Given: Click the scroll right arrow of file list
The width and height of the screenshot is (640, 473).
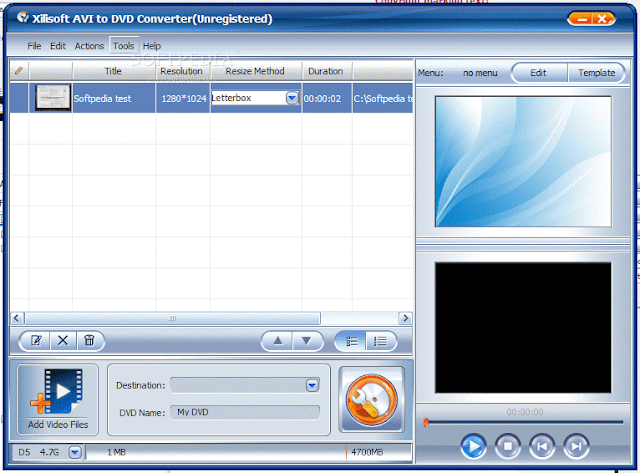Looking at the screenshot, I should tap(405, 318).
